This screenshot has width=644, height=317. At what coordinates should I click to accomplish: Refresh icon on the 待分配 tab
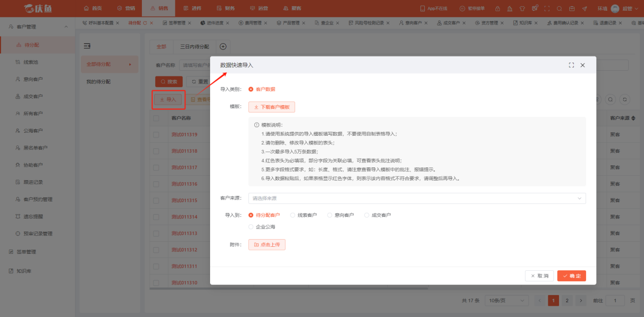[145, 23]
